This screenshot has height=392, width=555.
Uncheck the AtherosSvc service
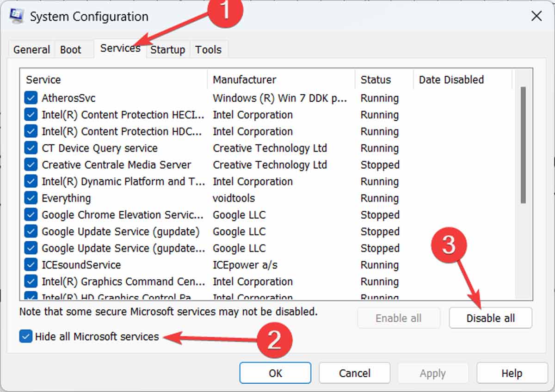pyautogui.click(x=31, y=98)
